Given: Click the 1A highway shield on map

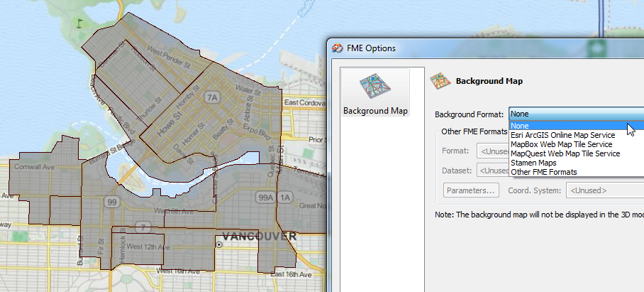Looking at the screenshot, I should pyautogui.click(x=284, y=198).
